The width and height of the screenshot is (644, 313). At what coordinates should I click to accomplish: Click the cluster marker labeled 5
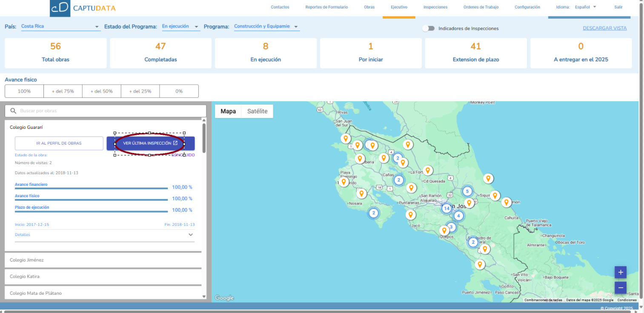pos(467,191)
